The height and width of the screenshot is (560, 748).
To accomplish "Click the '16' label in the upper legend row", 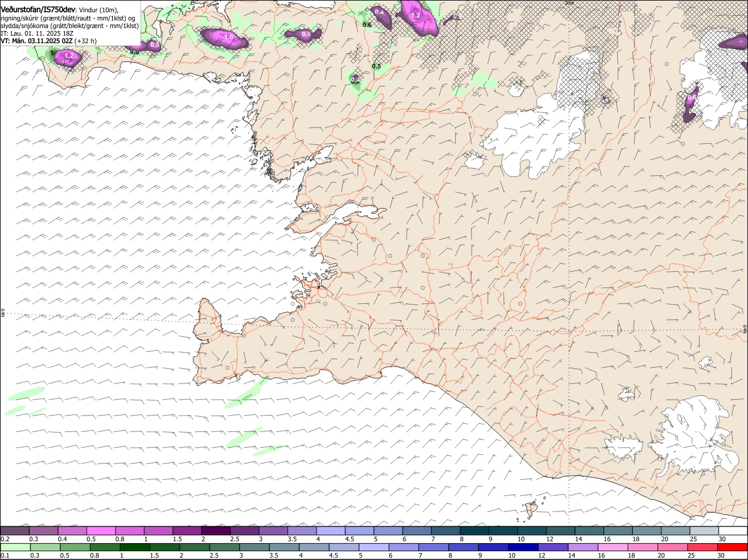I will coord(607,539).
